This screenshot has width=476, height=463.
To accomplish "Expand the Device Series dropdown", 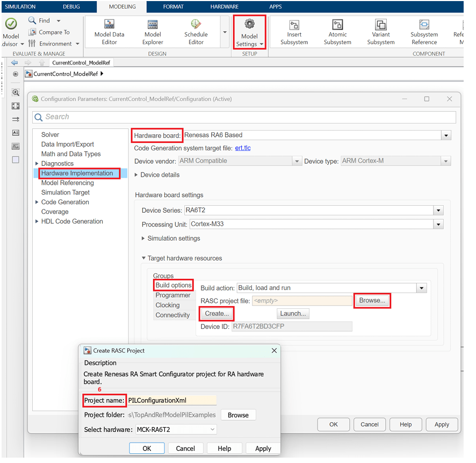I will [x=438, y=211].
